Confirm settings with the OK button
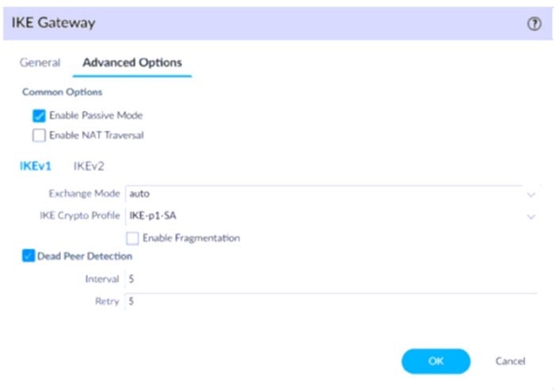 [x=436, y=361]
